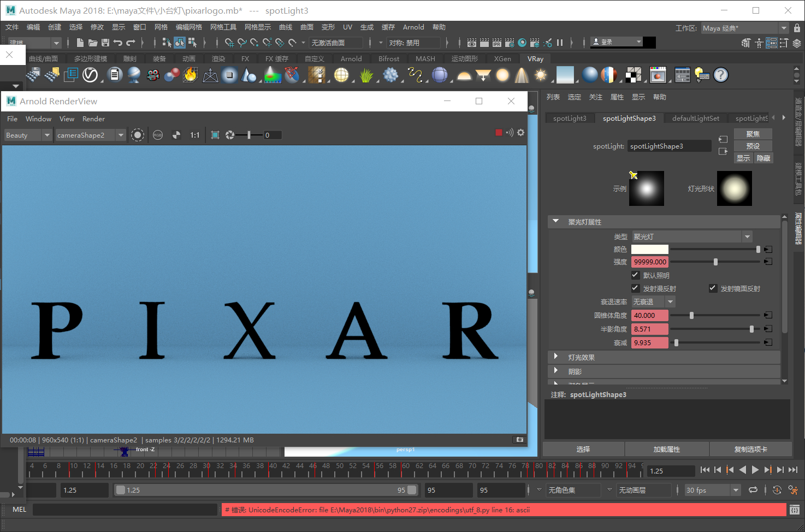Viewport: 805px width, 532px height.
Task: Click the 加载属性 button
Action: (667, 449)
